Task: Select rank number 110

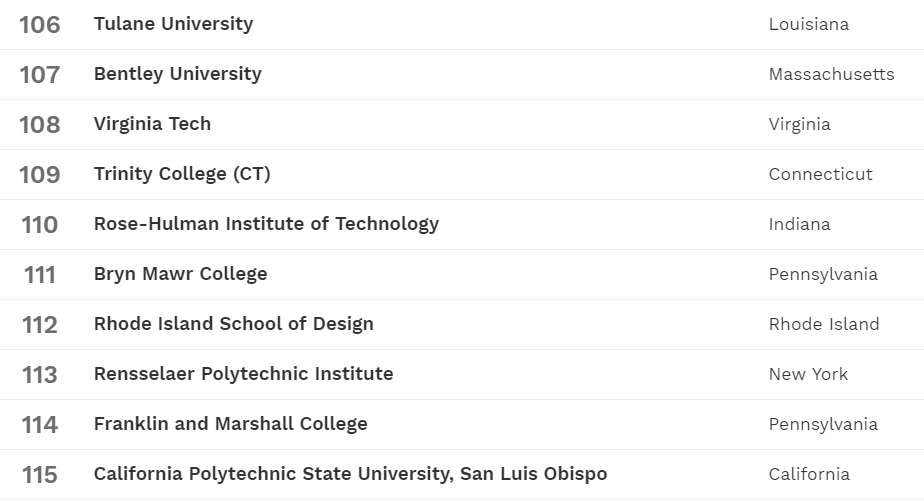Action: (x=40, y=225)
